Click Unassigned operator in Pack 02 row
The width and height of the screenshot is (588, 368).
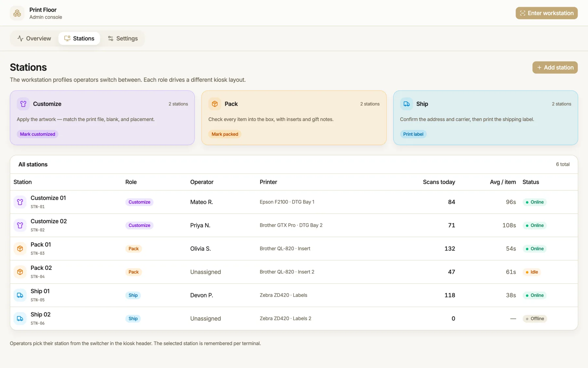click(205, 272)
